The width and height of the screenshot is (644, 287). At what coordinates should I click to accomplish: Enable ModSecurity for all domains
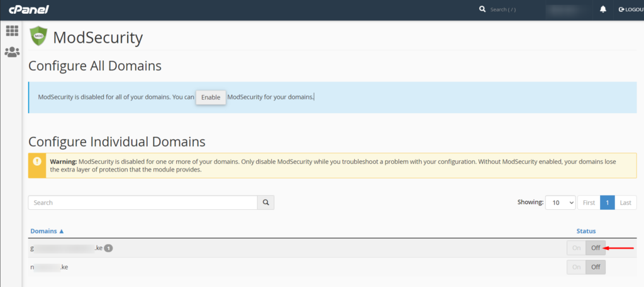coord(211,97)
